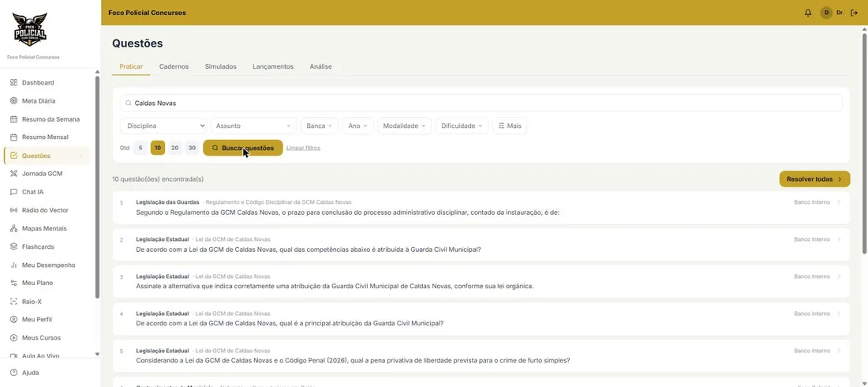Click the Meu Plano sliders icon

point(14,283)
